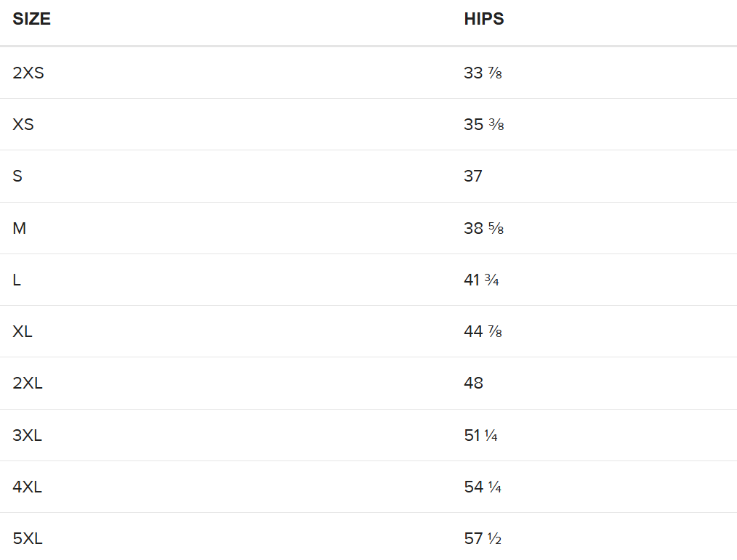
Task: Click the 5XL size label
Action: coord(28,539)
